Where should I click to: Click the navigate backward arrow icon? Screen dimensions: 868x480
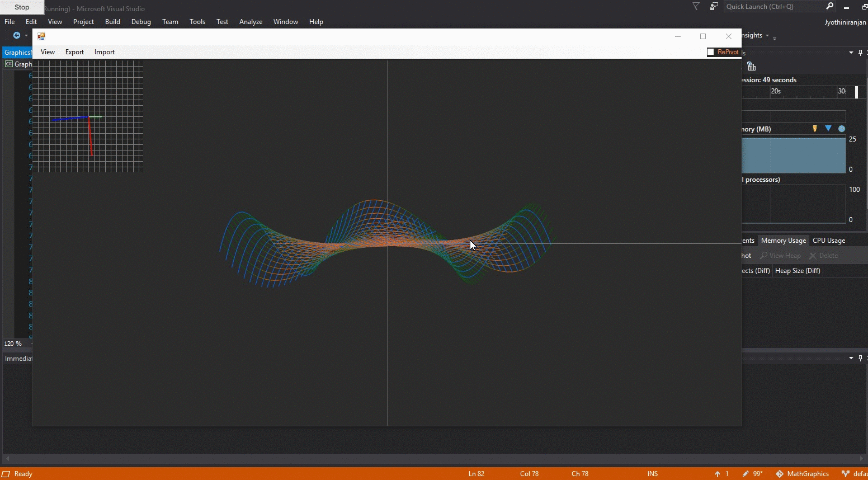click(17, 35)
